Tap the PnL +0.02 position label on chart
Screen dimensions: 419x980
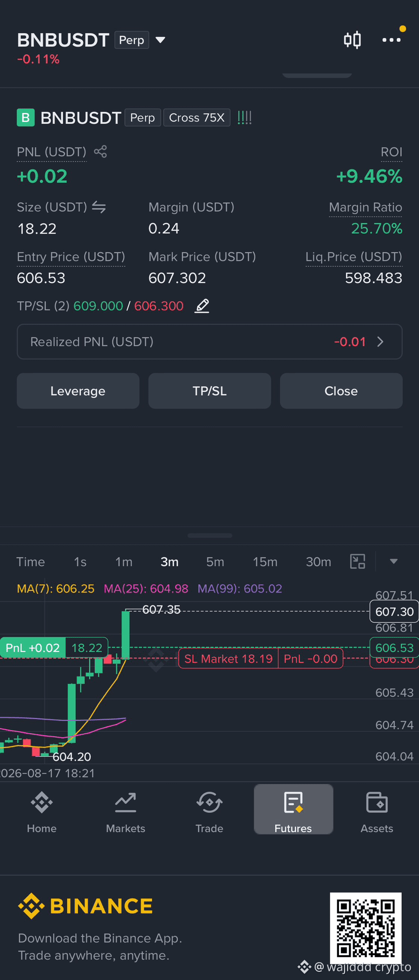tap(54, 648)
